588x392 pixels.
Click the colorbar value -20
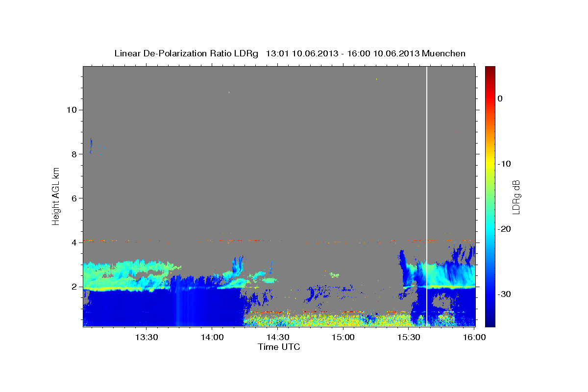pos(505,229)
